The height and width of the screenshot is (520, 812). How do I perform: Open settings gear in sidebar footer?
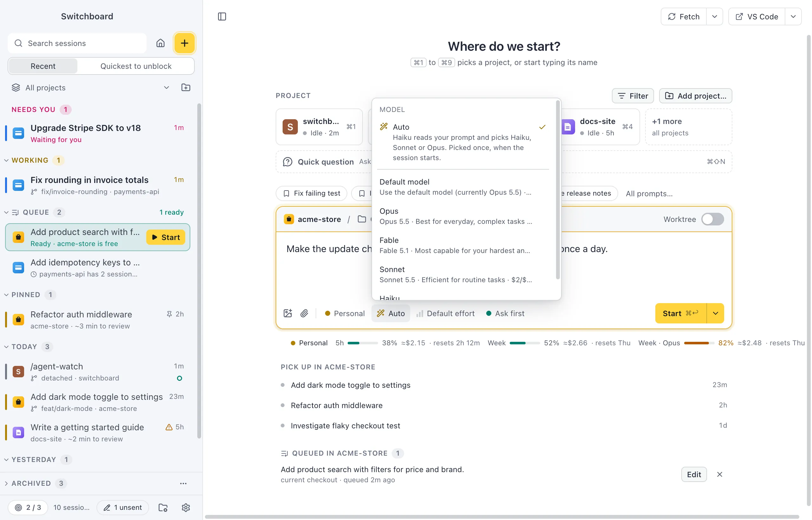click(x=186, y=508)
